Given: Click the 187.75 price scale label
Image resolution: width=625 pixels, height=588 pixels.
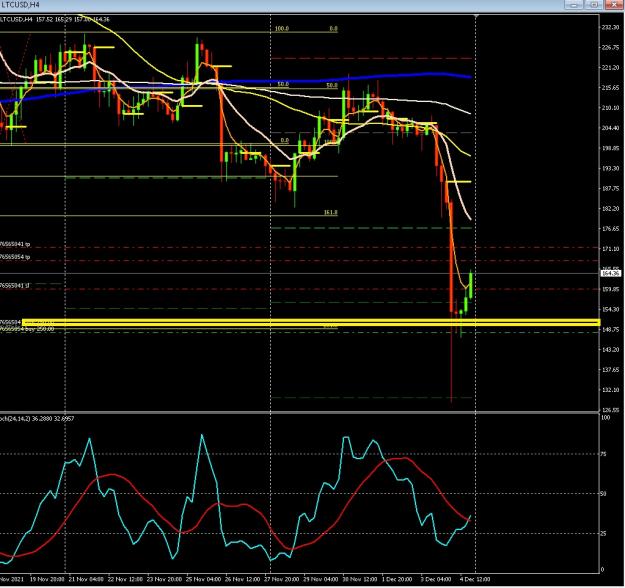Looking at the screenshot, I should pos(610,189).
